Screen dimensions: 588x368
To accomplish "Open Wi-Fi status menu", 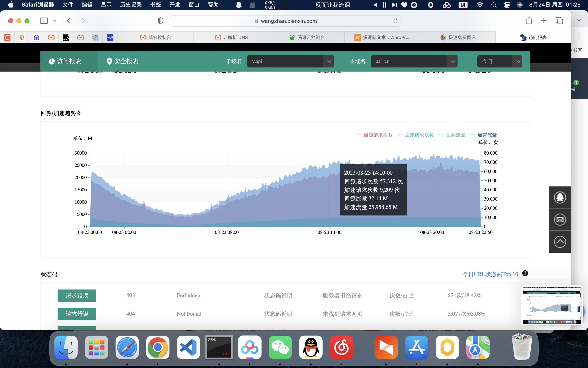I will (479, 5).
